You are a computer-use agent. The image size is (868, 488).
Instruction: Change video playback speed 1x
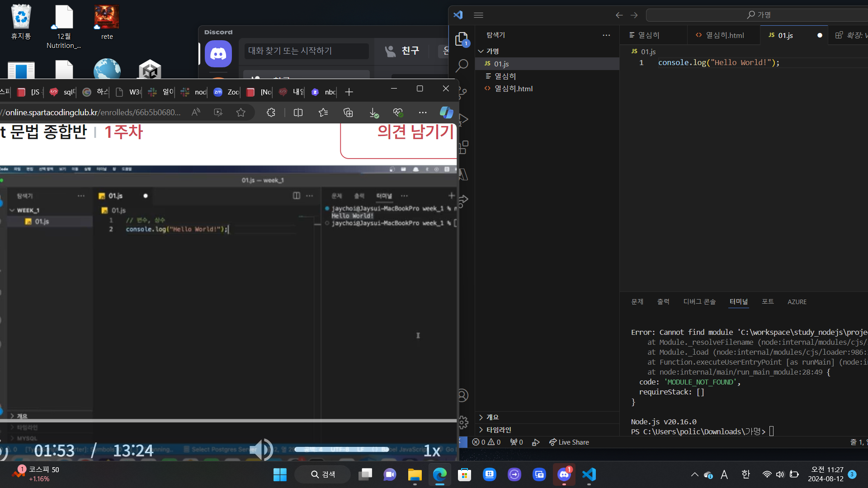(432, 451)
